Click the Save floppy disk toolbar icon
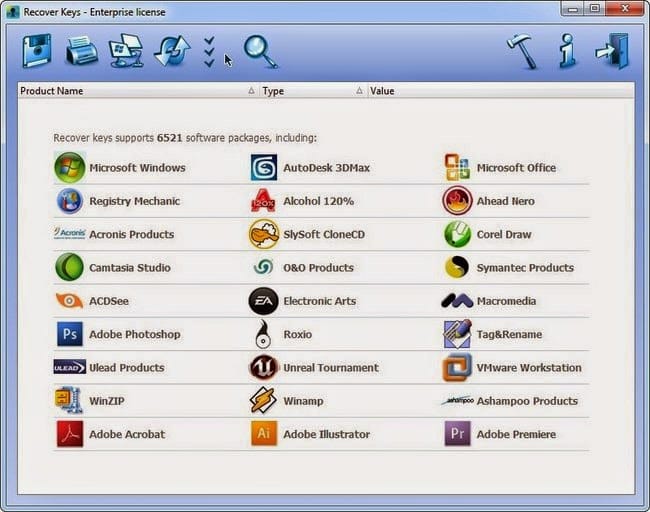Viewport: 650px width, 512px height. tap(37, 51)
